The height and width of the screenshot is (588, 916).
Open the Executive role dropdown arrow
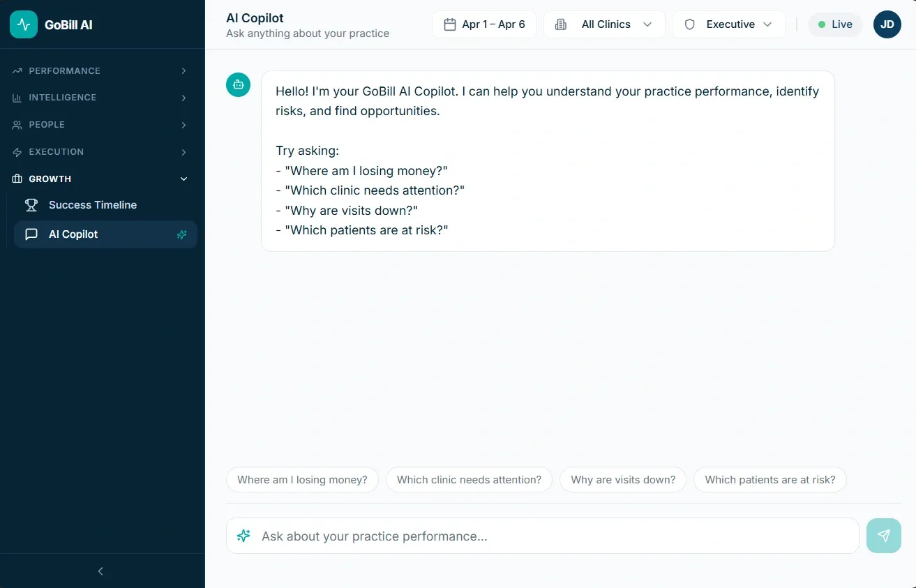click(767, 24)
